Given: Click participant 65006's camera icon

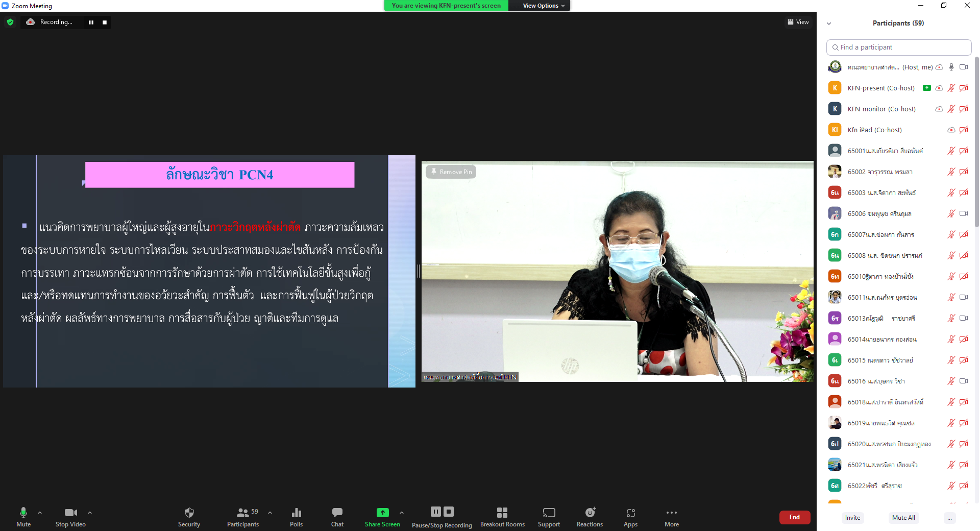Looking at the screenshot, I should (964, 213).
